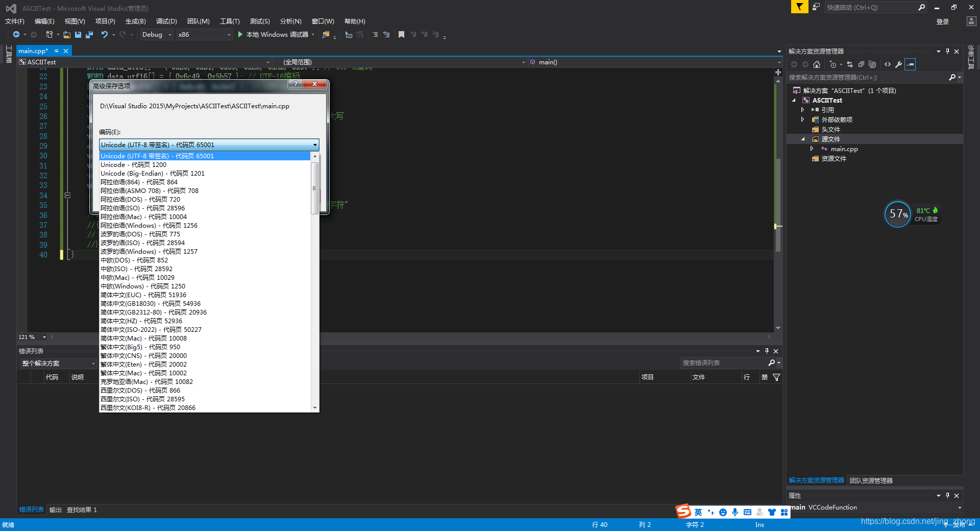Pin the Solution Explorer panel
Screen dimensions: 980x531
pos(948,52)
